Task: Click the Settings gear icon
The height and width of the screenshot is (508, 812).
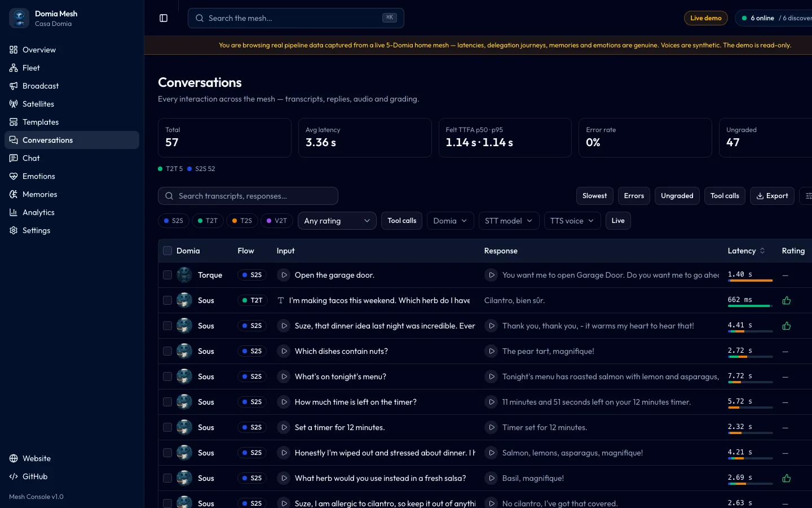Action: pos(14,230)
